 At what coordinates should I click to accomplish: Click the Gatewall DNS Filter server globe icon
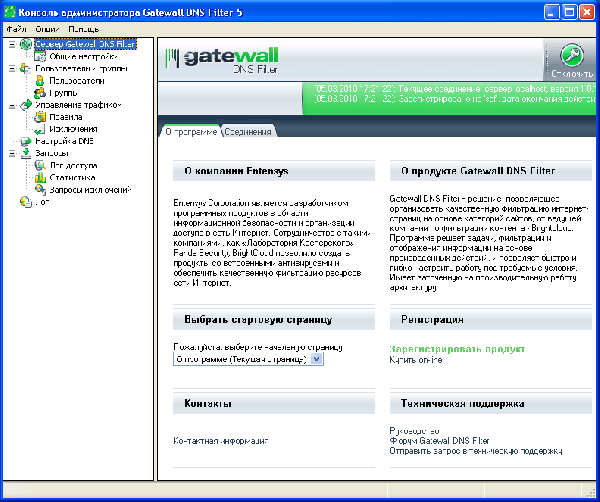(26, 44)
